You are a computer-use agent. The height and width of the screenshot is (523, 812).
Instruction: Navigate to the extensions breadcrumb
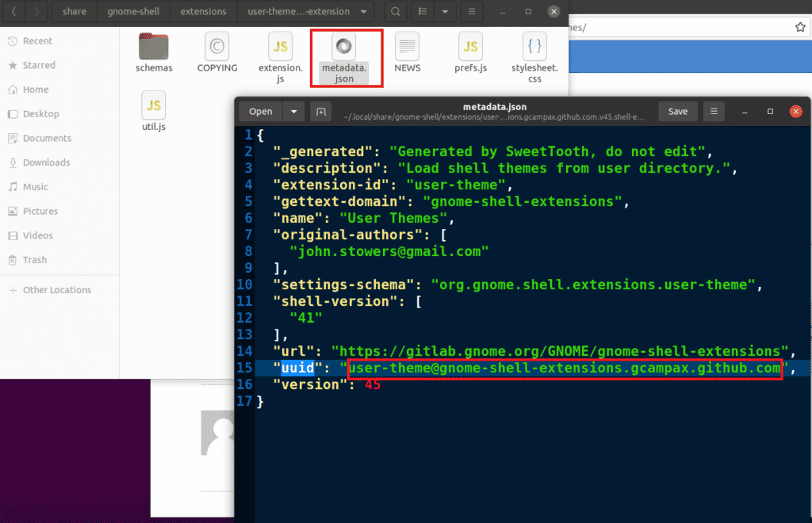click(203, 11)
